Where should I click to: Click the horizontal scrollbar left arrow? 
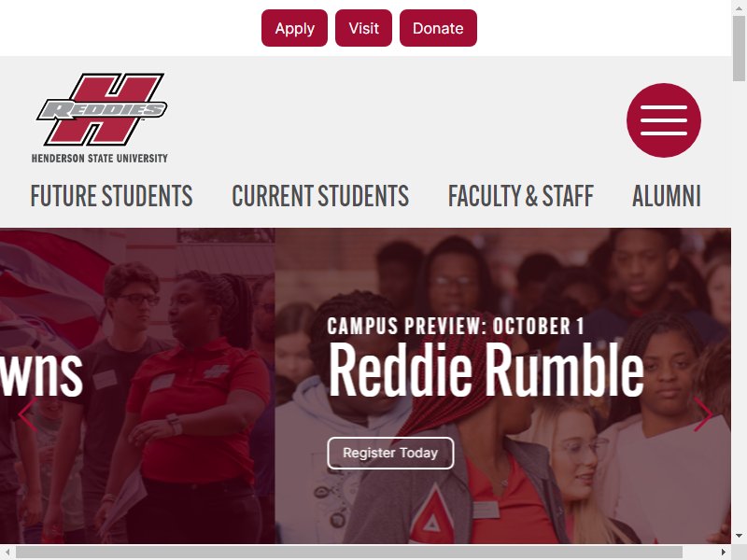(x=7, y=552)
